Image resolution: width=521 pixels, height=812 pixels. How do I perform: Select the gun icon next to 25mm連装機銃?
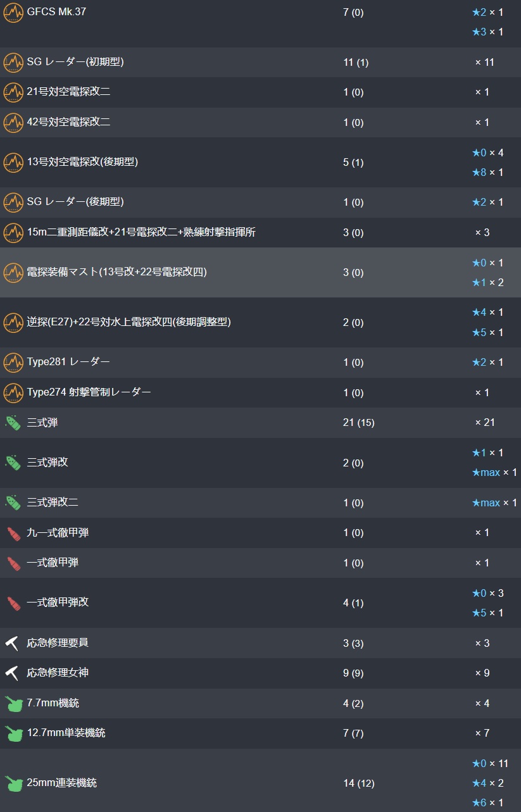click(x=13, y=783)
